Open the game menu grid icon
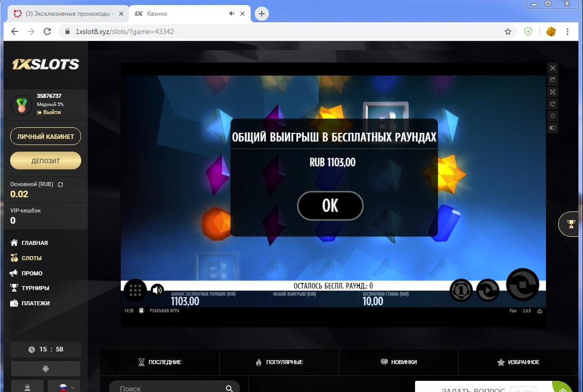Viewport: 583px width, 392px height. click(x=135, y=290)
